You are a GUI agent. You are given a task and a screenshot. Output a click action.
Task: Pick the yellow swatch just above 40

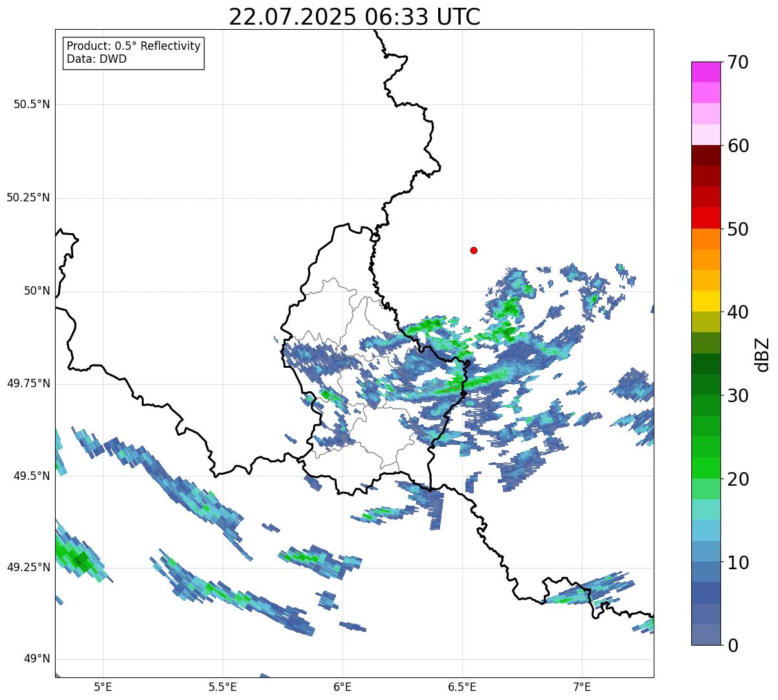coord(706,301)
